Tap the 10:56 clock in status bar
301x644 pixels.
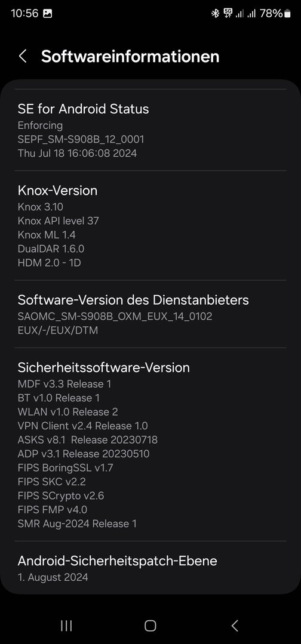point(24,14)
